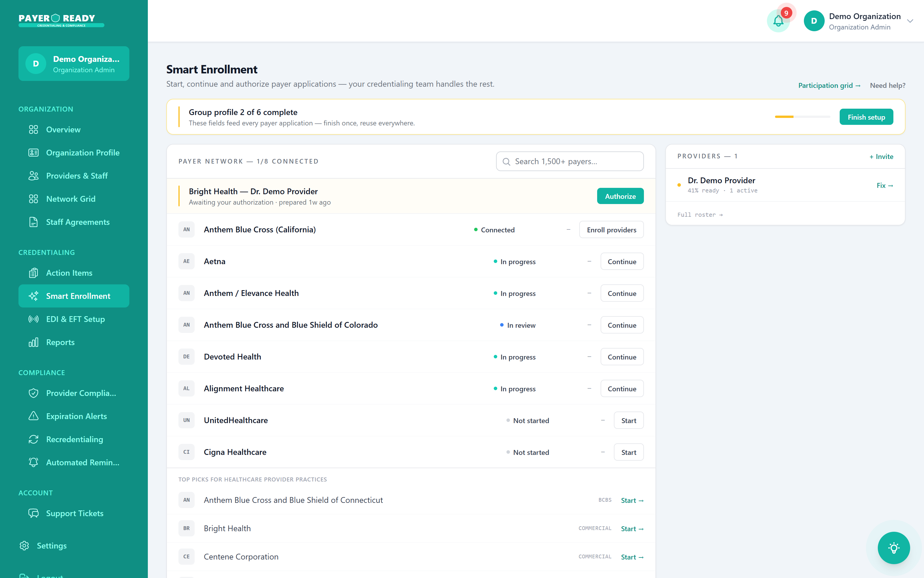Screen dimensions: 924x578
Task: Open the Demo Organization card in sidebar
Action: coord(74,64)
